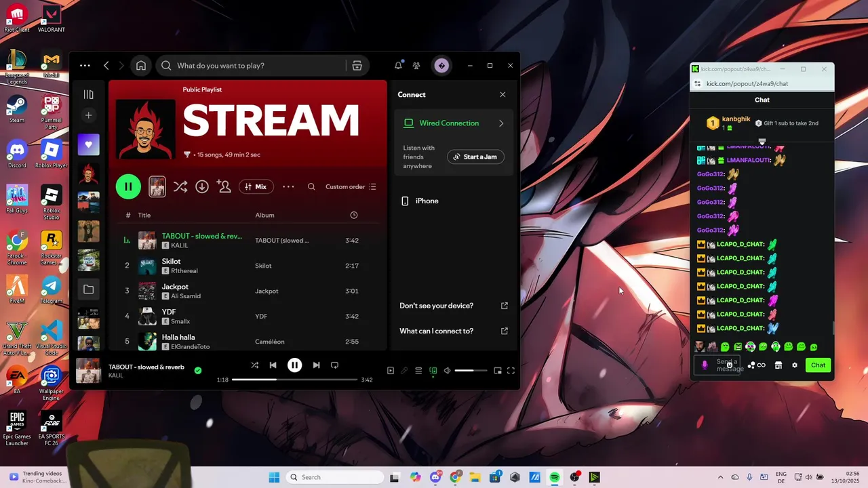
Task: Invite collaborators to the playlist
Action: pyautogui.click(x=224, y=186)
